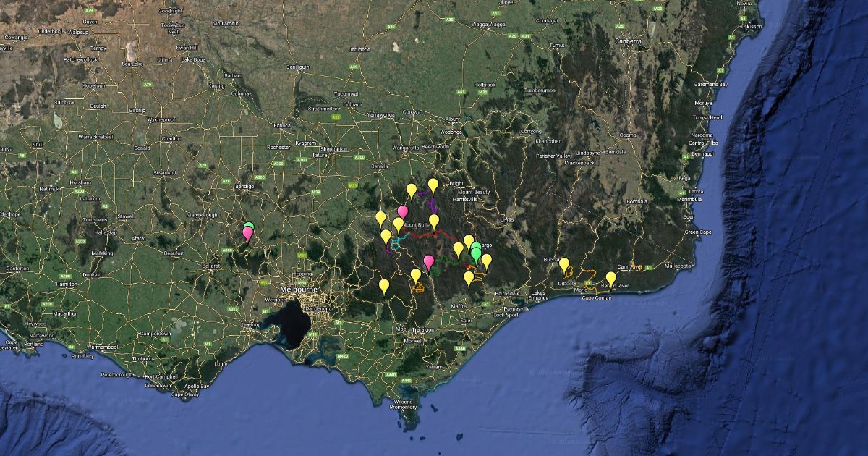Open the yellow pin directly north of Maffra
This screenshot has width=868, height=456.
[x=469, y=278]
